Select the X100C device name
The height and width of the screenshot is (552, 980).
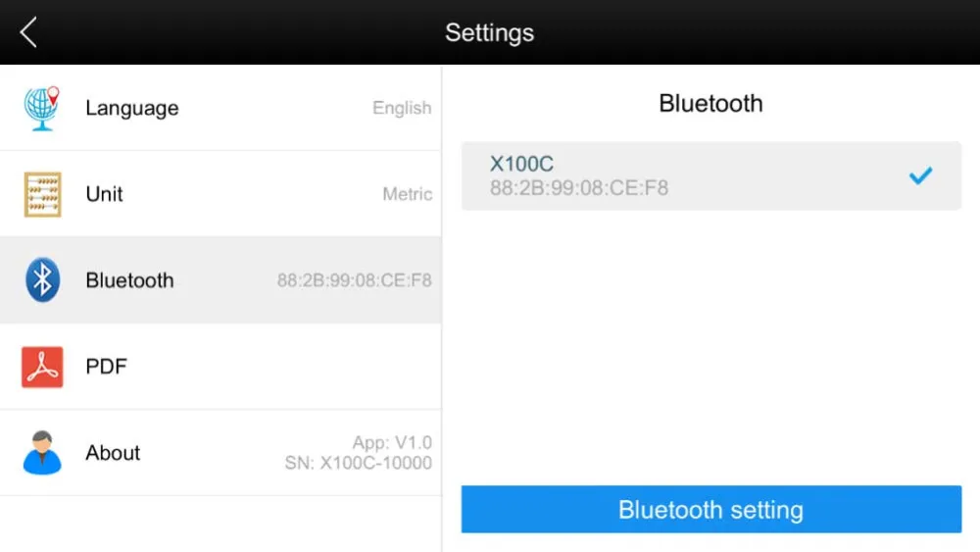pos(521,164)
